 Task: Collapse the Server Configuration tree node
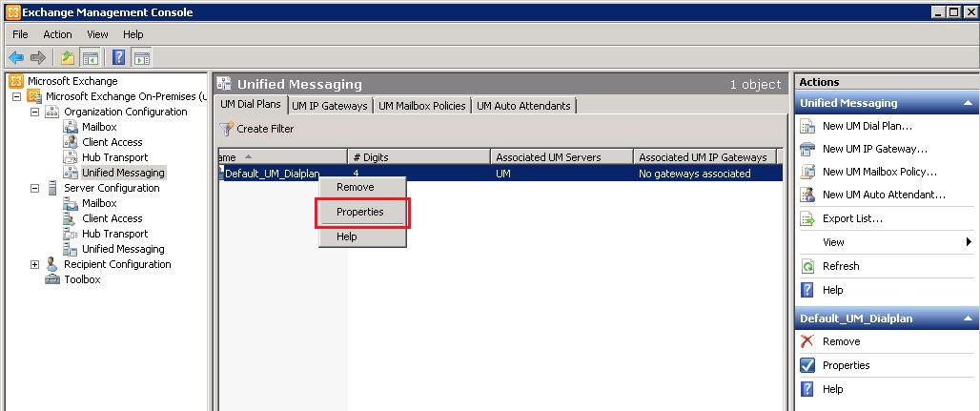pyautogui.click(x=34, y=188)
